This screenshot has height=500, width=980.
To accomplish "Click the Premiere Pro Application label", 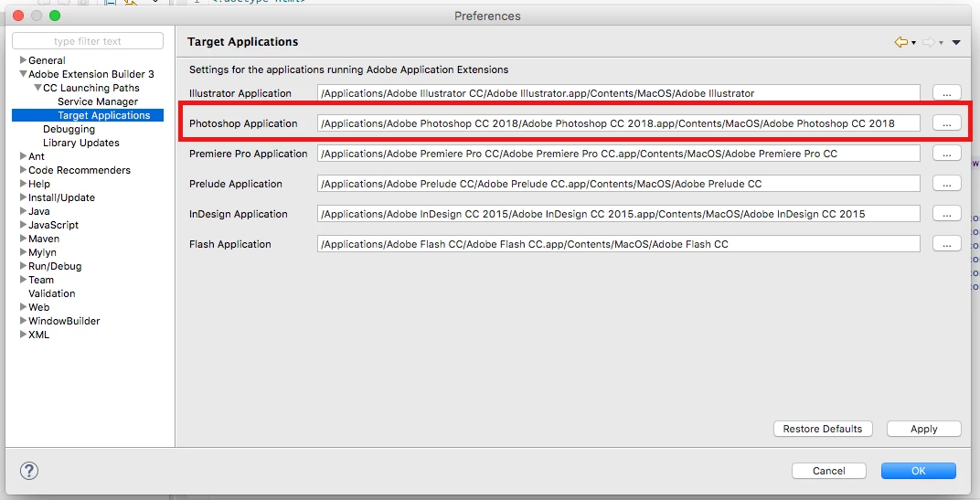I will [x=248, y=154].
